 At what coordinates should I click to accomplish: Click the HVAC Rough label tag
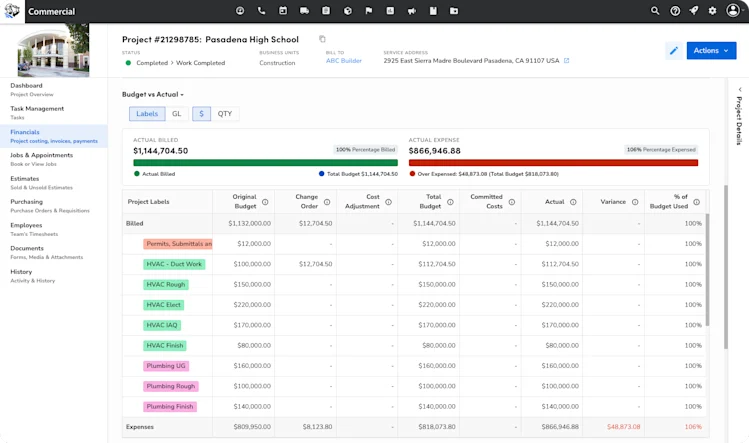point(166,284)
